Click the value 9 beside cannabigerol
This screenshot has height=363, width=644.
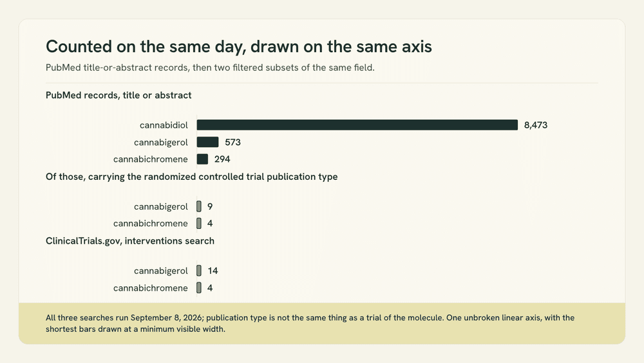pyautogui.click(x=210, y=206)
